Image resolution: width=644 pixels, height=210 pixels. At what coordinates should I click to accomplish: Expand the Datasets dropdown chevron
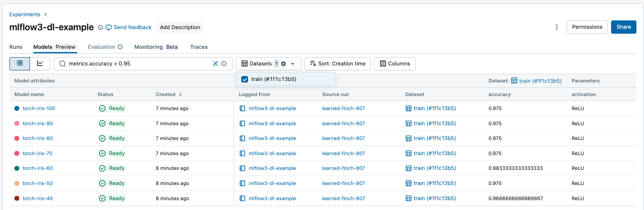[x=293, y=64]
